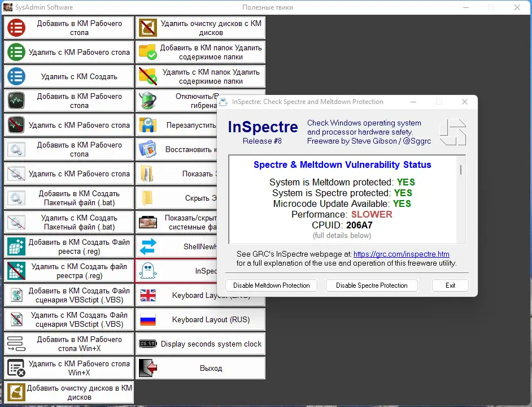Image resolution: width=532 pixels, height=407 pixels.
Task: Click the crossed-out pulse-monitor icon
Action: click(x=16, y=125)
